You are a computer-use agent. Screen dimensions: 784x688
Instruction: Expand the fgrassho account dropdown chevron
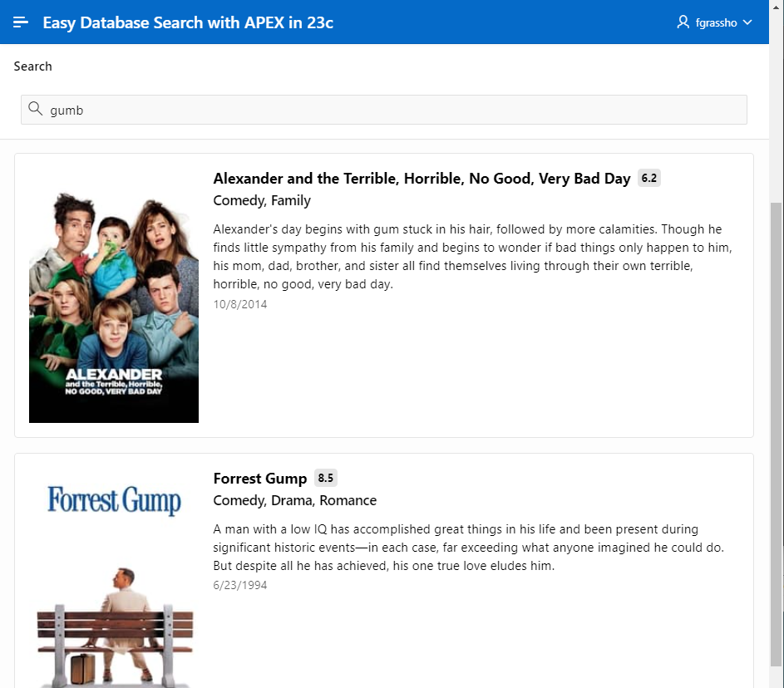[x=747, y=22]
